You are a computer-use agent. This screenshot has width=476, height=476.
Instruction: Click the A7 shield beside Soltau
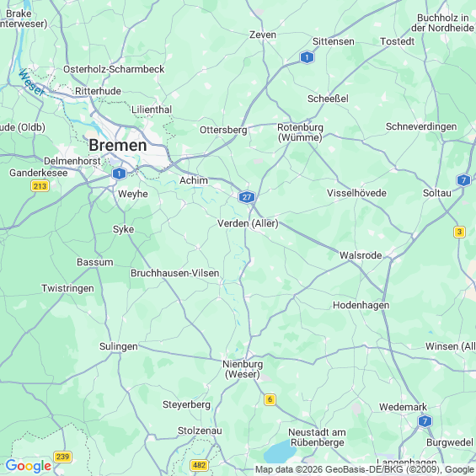coord(463,180)
